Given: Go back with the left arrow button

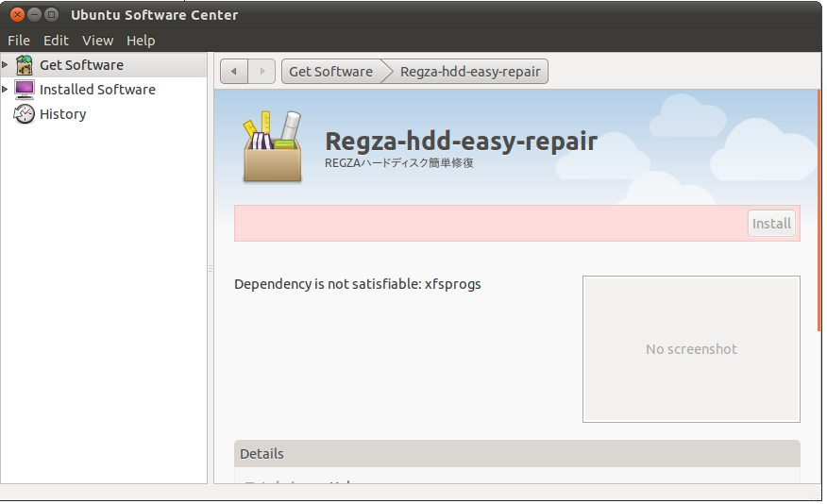Looking at the screenshot, I should pos(234,71).
